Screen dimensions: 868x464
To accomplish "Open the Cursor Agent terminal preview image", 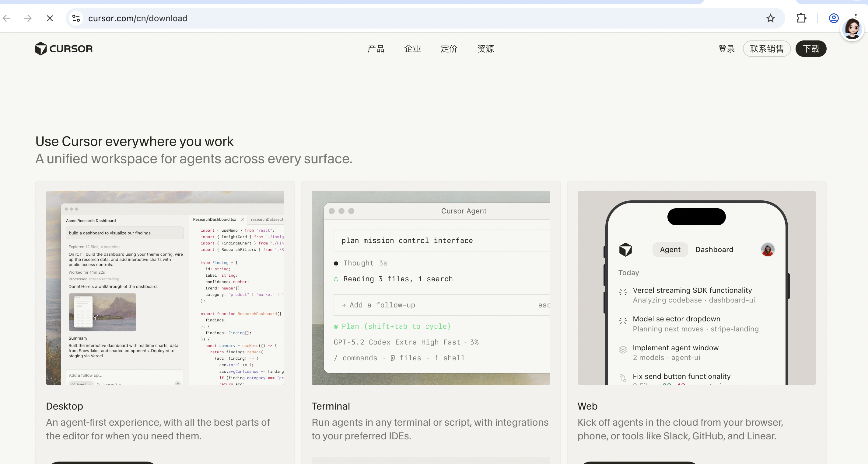I will click(431, 288).
